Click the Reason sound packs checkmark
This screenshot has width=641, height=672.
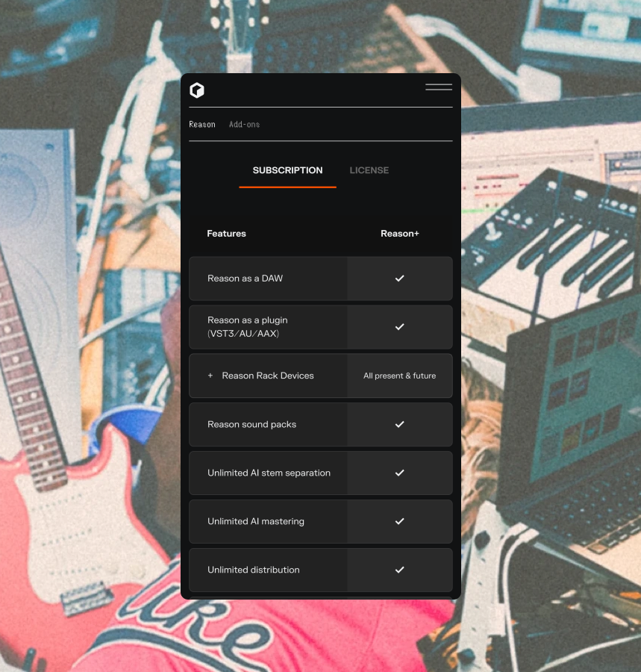[x=399, y=424]
